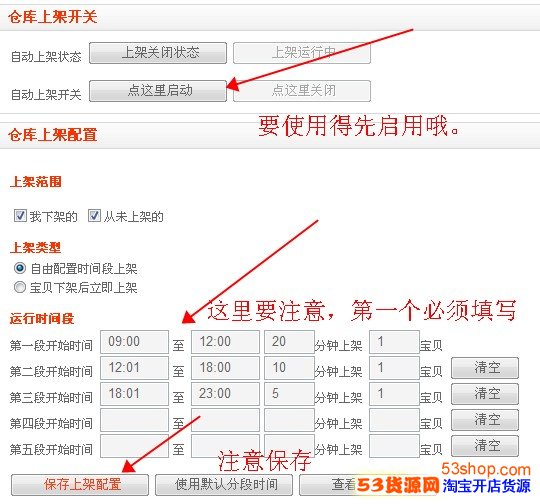Screen dimensions: 540x504
Task: Click first period minutes field showing 20
Action: coord(289,342)
